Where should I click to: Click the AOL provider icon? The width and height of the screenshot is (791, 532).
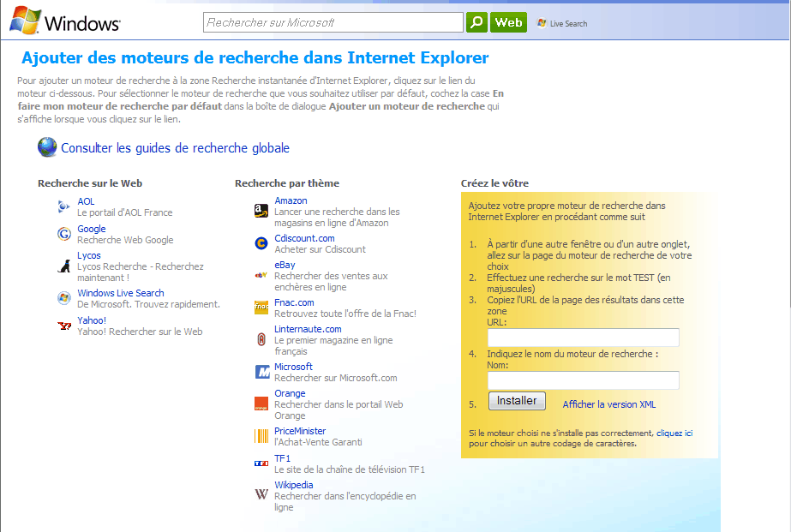tap(63, 206)
